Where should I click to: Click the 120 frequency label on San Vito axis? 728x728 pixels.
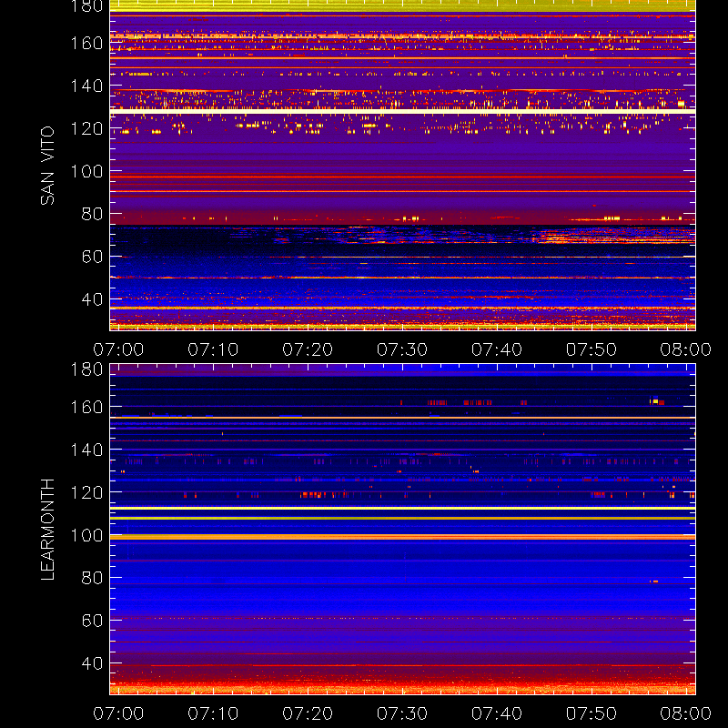[x=86, y=128]
